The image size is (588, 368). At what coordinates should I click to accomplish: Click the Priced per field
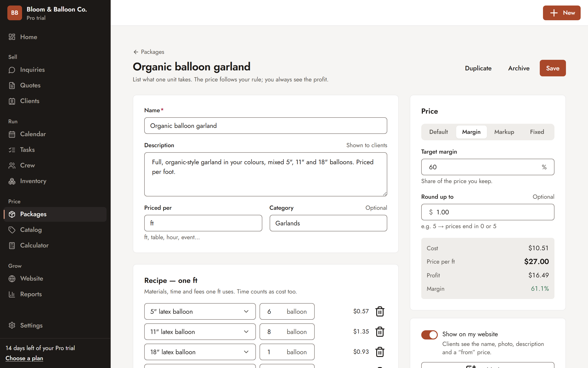pyautogui.click(x=203, y=223)
